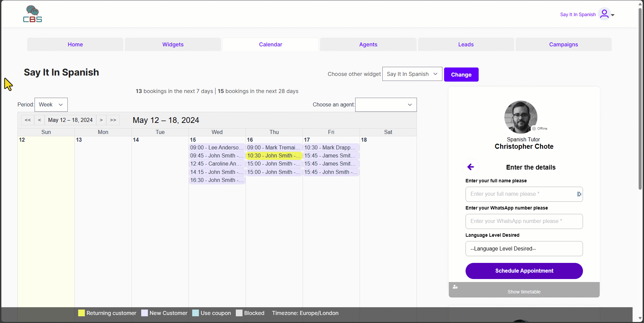Click the back arrow in the booking widget
This screenshot has width=644, height=323.
pos(471,167)
